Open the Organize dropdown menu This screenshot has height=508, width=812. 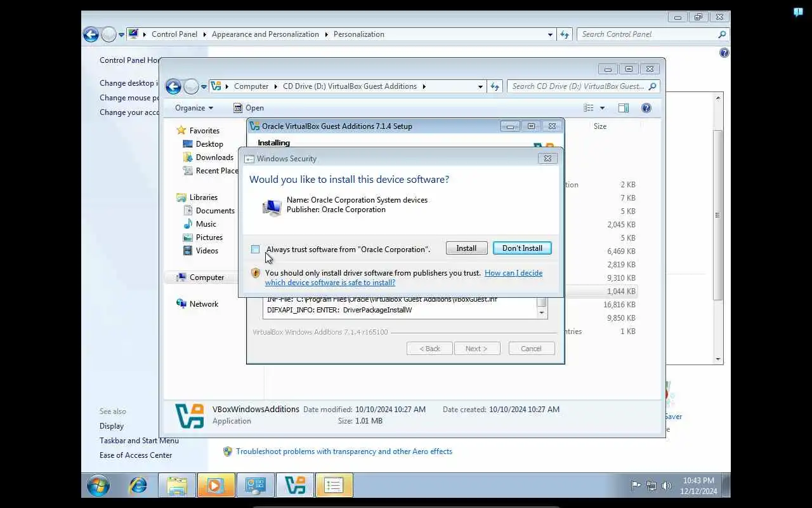click(x=194, y=108)
